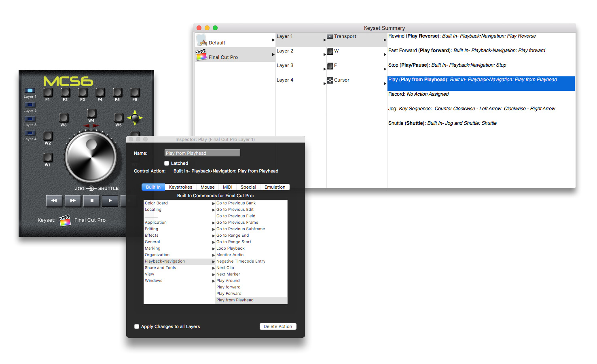Open the MIDI tab
This screenshot has width=597, height=364.
[x=227, y=187]
